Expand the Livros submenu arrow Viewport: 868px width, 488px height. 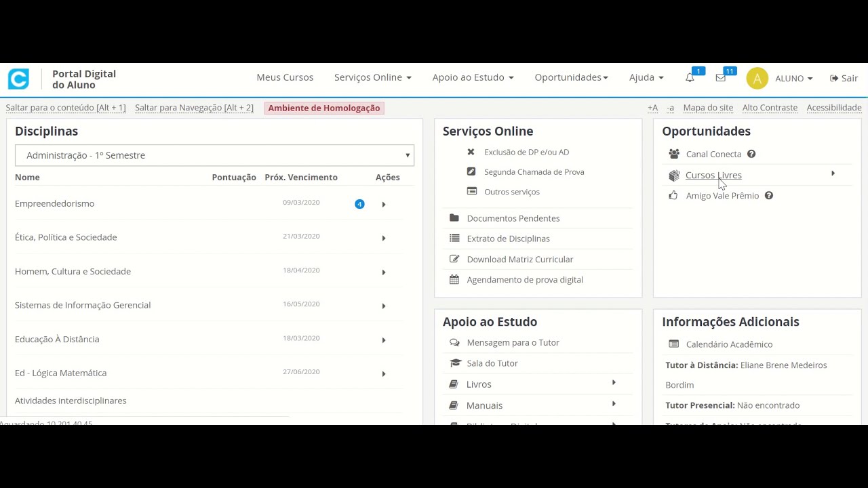[x=614, y=383]
